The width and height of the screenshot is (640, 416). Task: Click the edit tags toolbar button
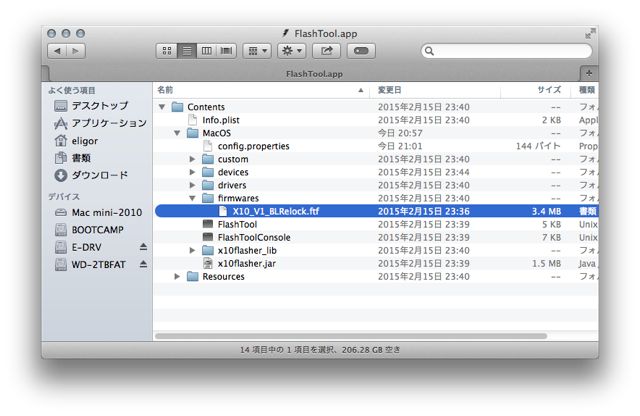tap(361, 51)
